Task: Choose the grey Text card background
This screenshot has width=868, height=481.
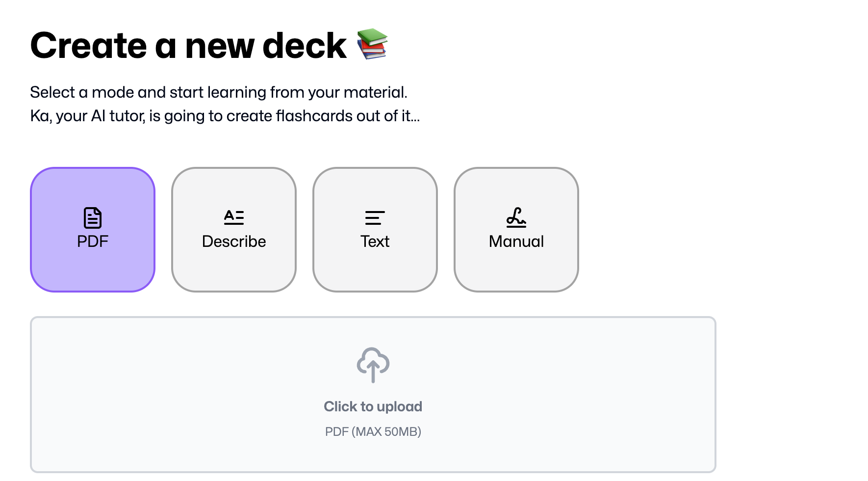Action: [x=375, y=275]
